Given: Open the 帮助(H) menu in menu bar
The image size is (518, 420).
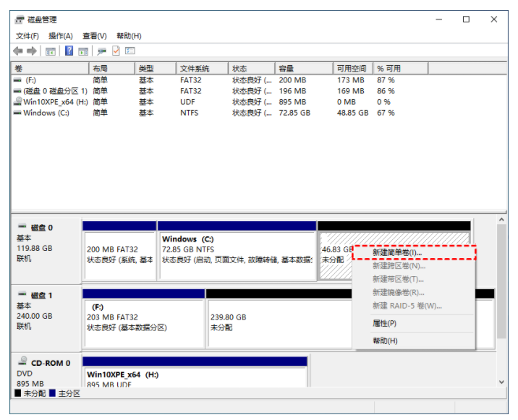Looking at the screenshot, I should 129,36.
